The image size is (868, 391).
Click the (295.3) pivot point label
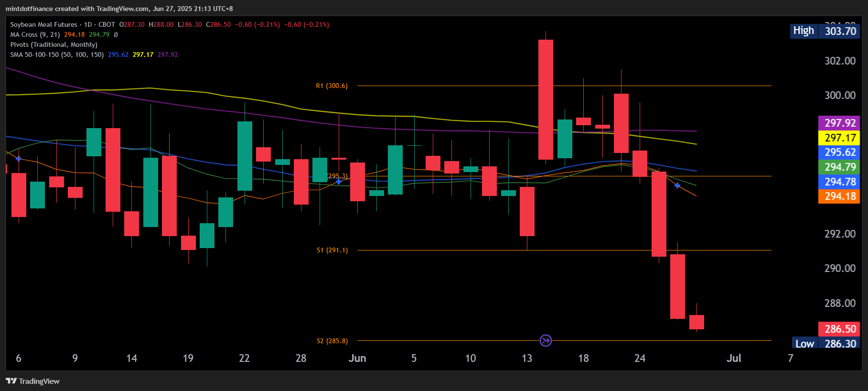click(337, 176)
